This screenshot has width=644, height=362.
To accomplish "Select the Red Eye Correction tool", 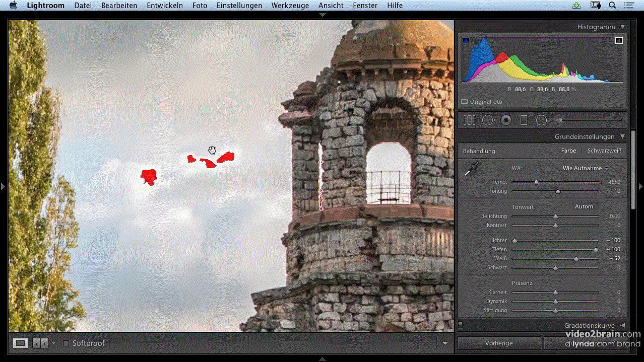I will [x=506, y=120].
